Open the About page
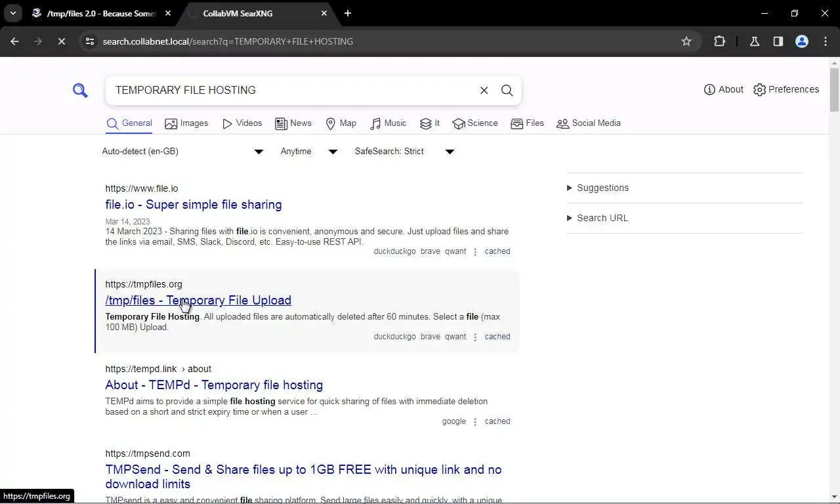Image resolution: width=840 pixels, height=504 pixels. (x=724, y=89)
